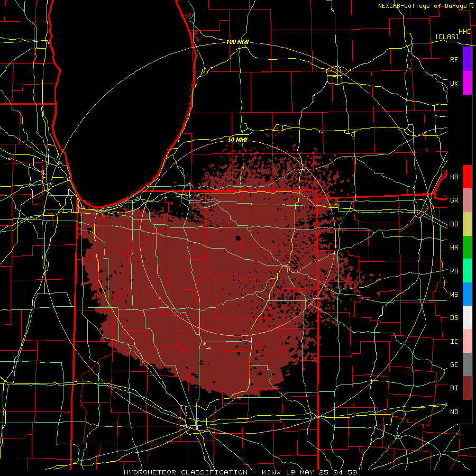Click the WS legend label
The image size is (476, 476).
454,295
